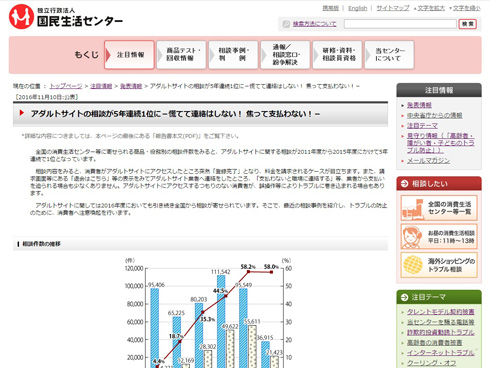
Task: Click the 注目情報 sidebar header
Action: 439,90
